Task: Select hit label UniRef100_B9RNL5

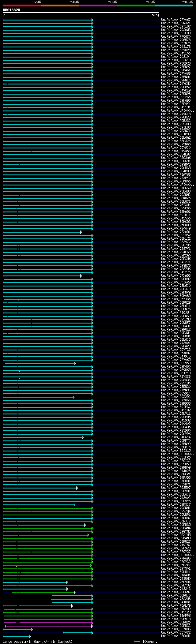Action: (176, 80)
